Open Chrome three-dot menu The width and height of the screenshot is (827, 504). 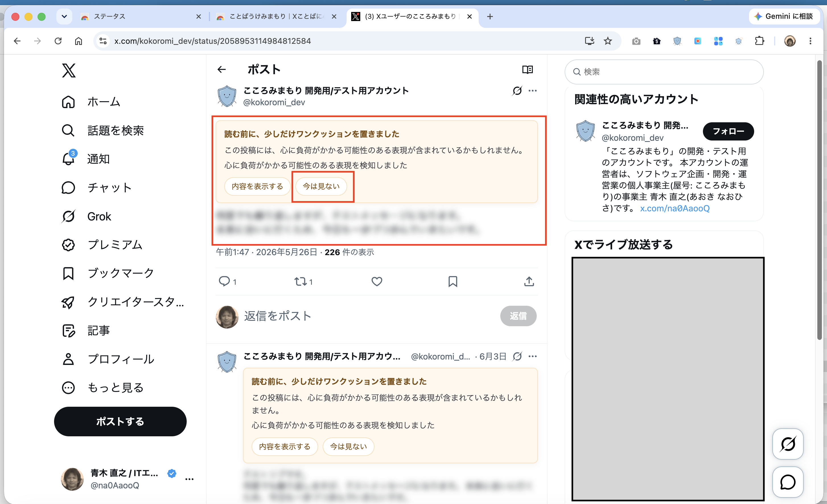(810, 41)
